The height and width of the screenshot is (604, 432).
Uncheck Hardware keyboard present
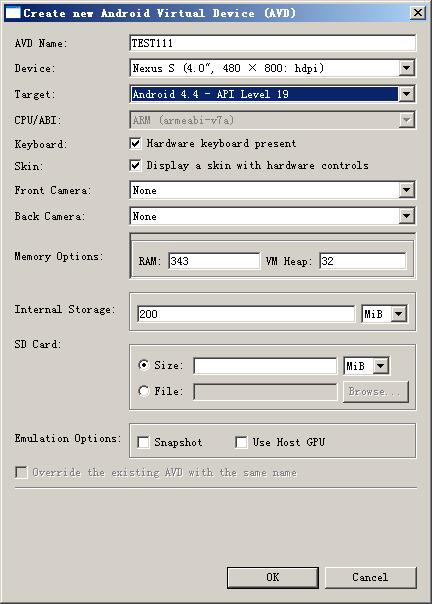pos(135,144)
